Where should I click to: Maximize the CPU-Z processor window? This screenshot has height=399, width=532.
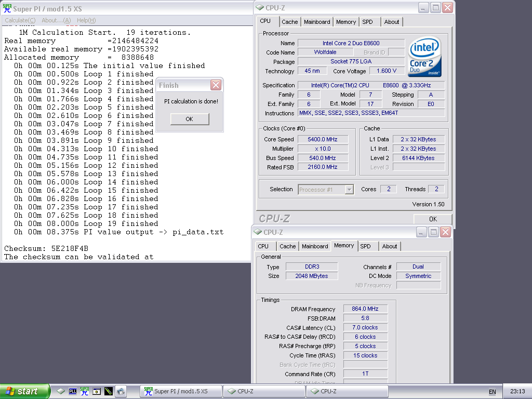tap(435, 7)
